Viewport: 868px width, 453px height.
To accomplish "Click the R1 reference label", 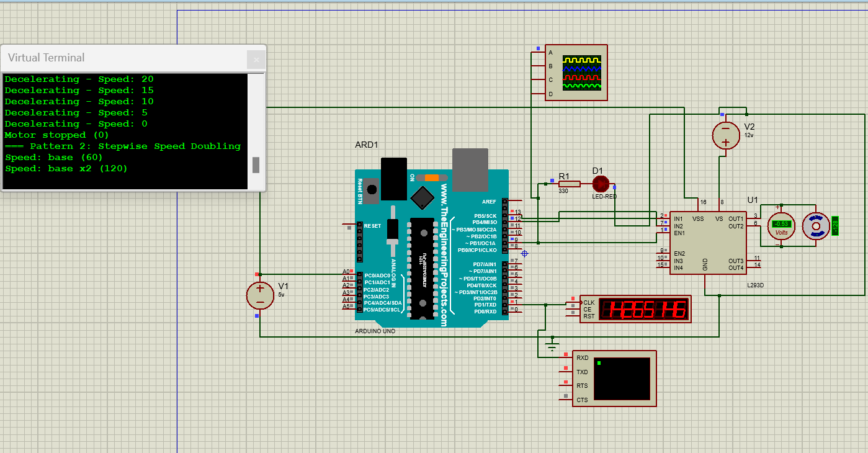I will (x=564, y=176).
